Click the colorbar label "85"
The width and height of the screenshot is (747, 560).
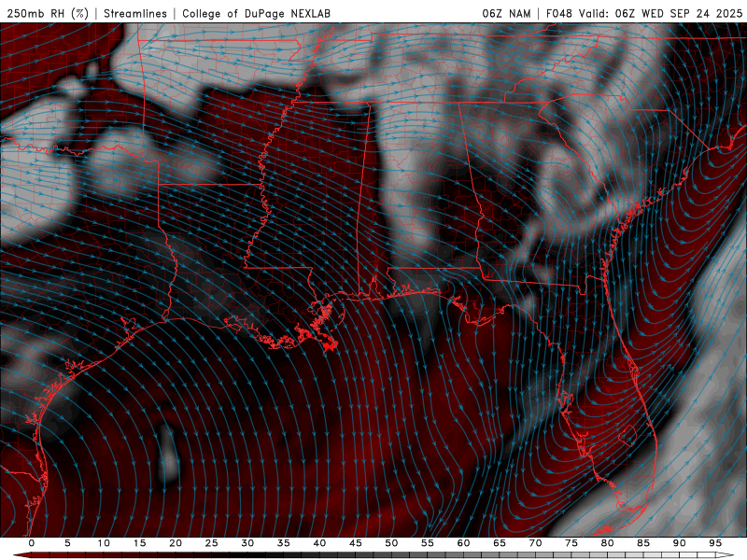pyautogui.click(x=643, y=543)
